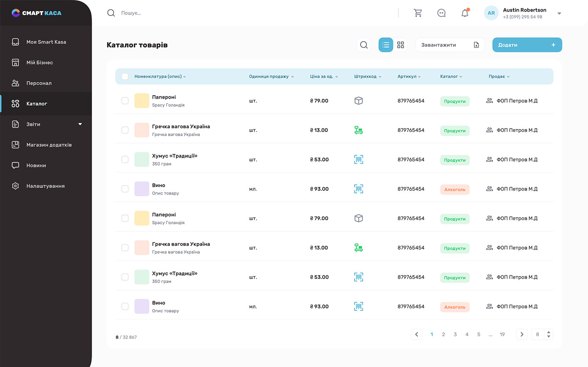
Task: Open Austin Robertson account dropdown
Action: click(x=559, y=14)
